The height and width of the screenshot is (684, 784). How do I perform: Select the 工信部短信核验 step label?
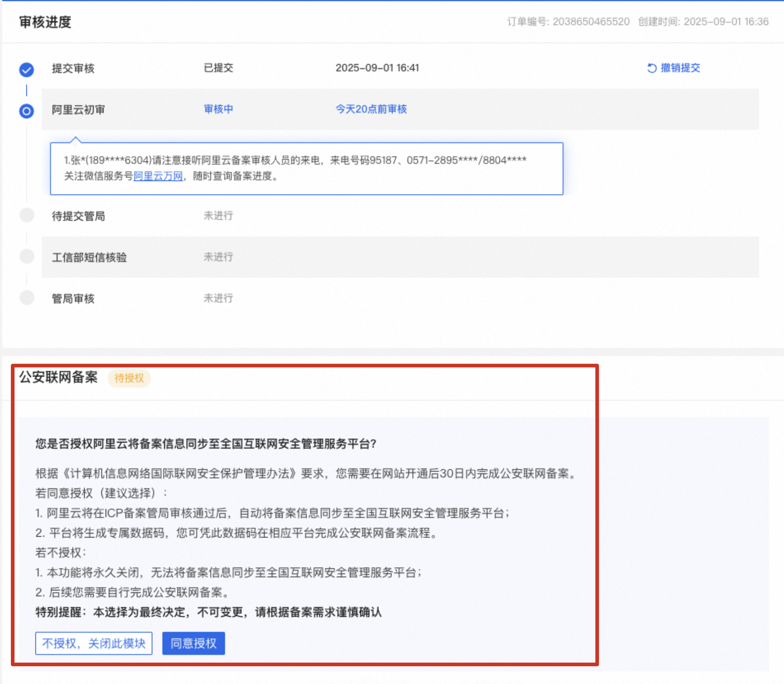pos(89,257)
